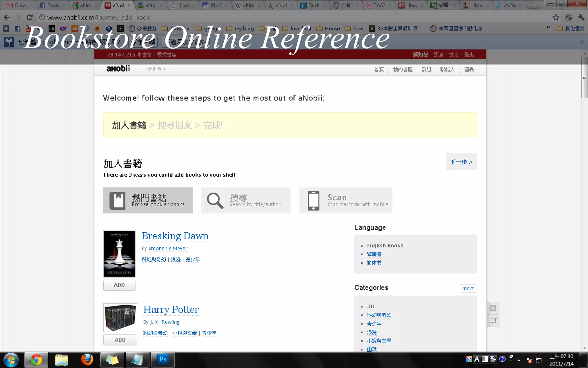Viewport: 588px width, 368px height.
Task: Open Photoshop from the taskbar
Action: pos(163,360)
